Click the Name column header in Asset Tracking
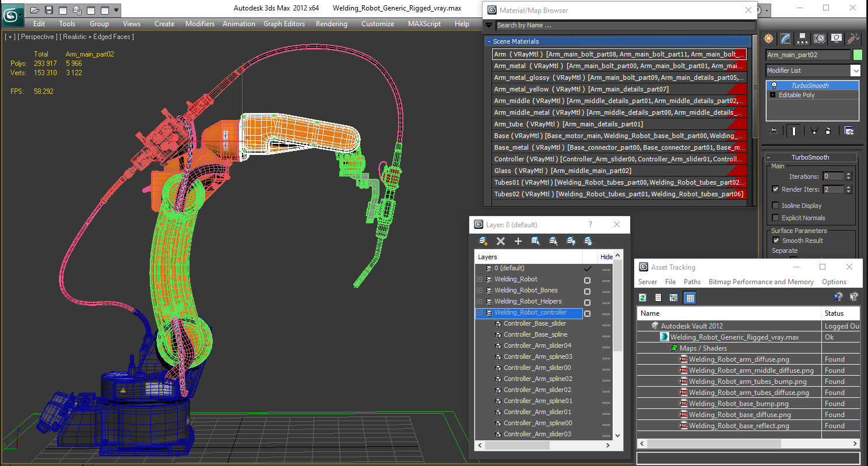This screenshot has width=868, height=466. [729, 313]
